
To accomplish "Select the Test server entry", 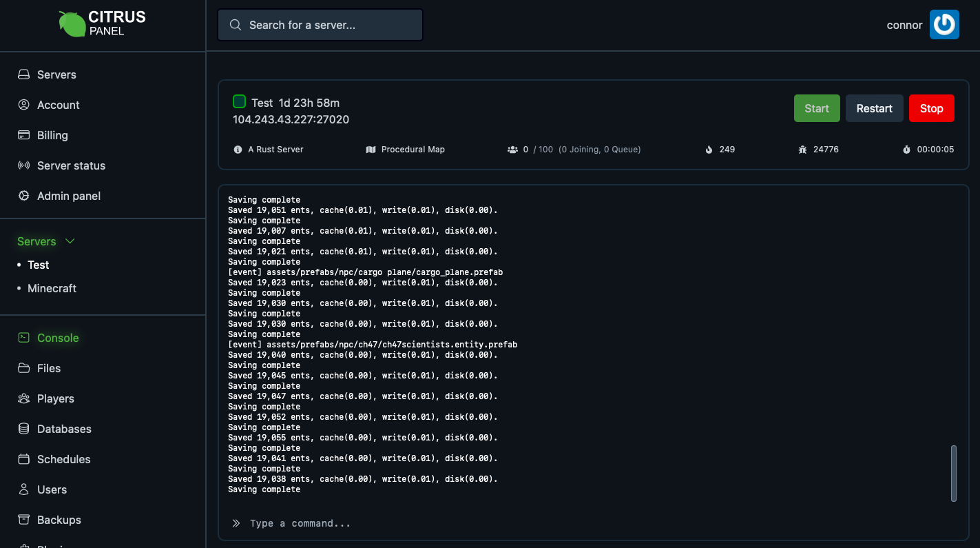I will tap(38, 265).
